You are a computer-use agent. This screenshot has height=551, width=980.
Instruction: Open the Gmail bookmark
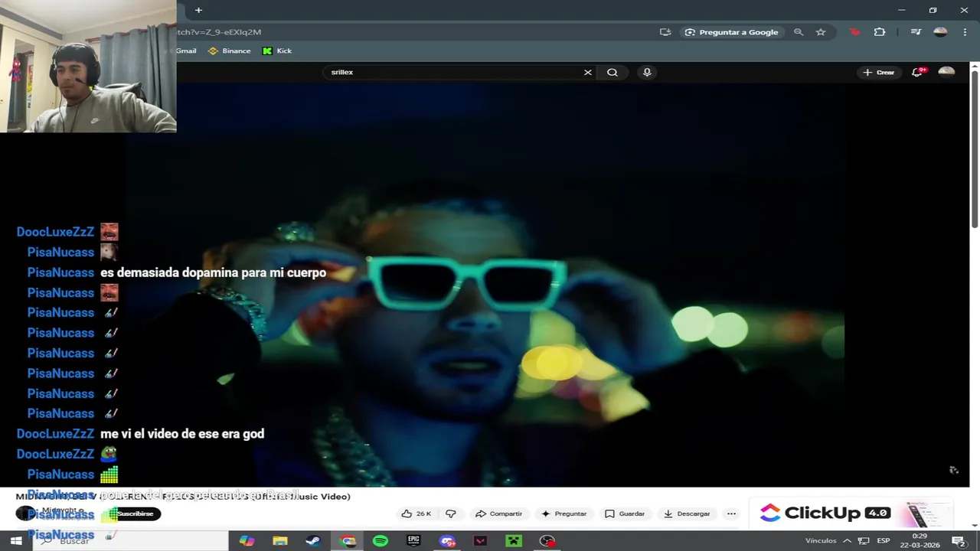pyautogui.click(x=186, y=51)
